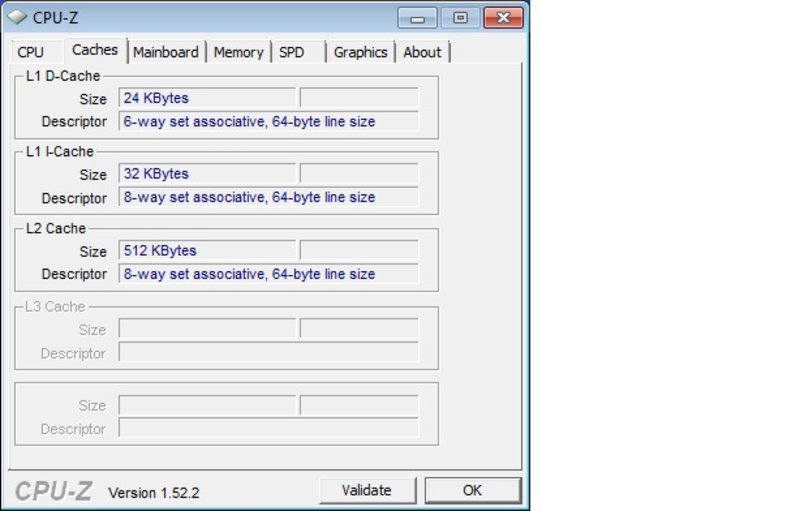Click the L2 Cache descriptor field

[268, 274]
